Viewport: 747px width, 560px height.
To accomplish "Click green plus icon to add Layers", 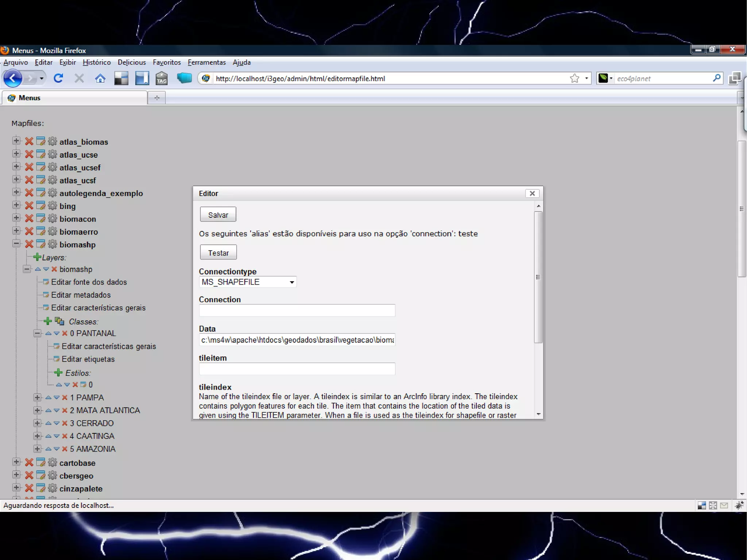I will click(x=37, y=257).
